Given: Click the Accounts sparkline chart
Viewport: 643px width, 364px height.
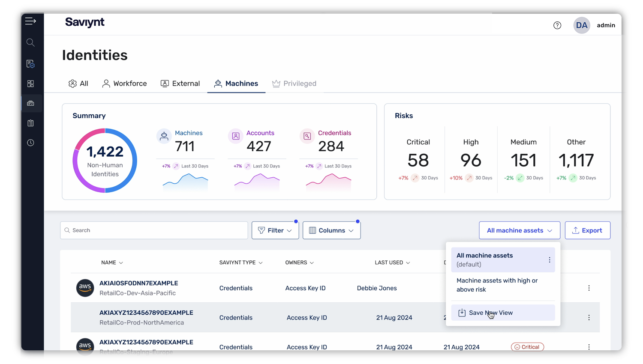Looking at the screenshot, I should pos(257,182).
